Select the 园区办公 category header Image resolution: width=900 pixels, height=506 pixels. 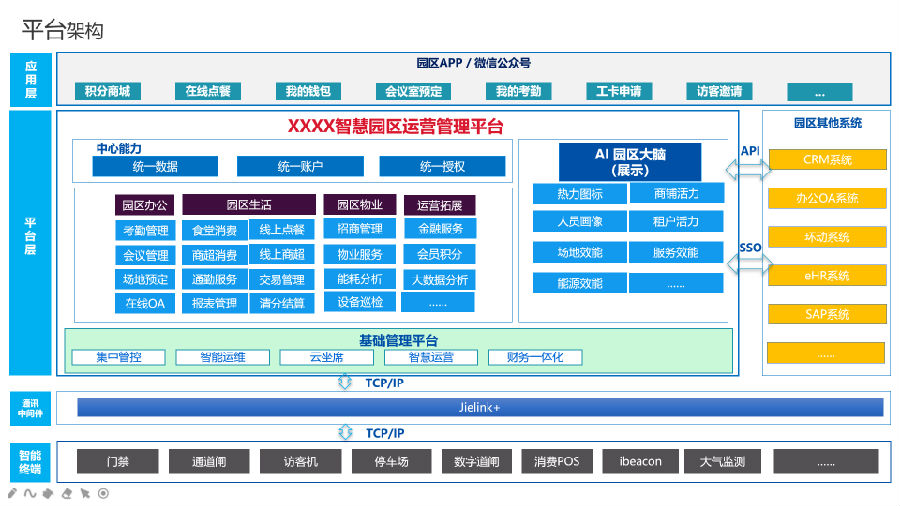tap(145, 205)
